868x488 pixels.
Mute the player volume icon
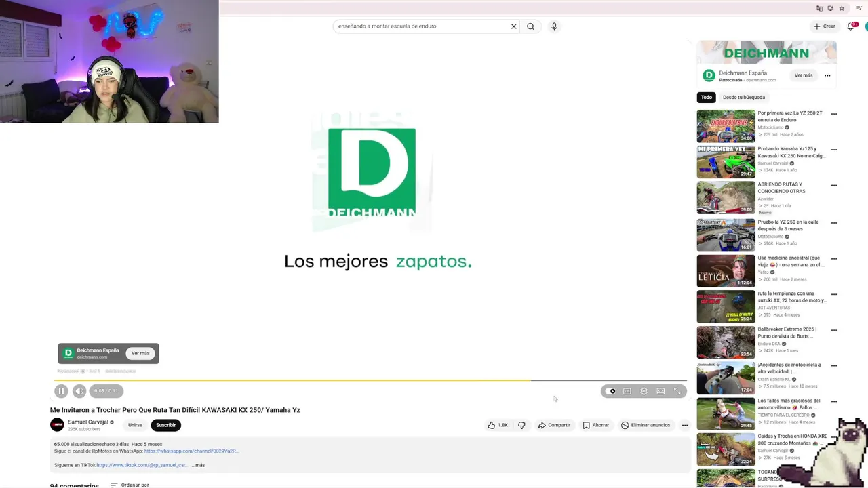pos(79,391)
